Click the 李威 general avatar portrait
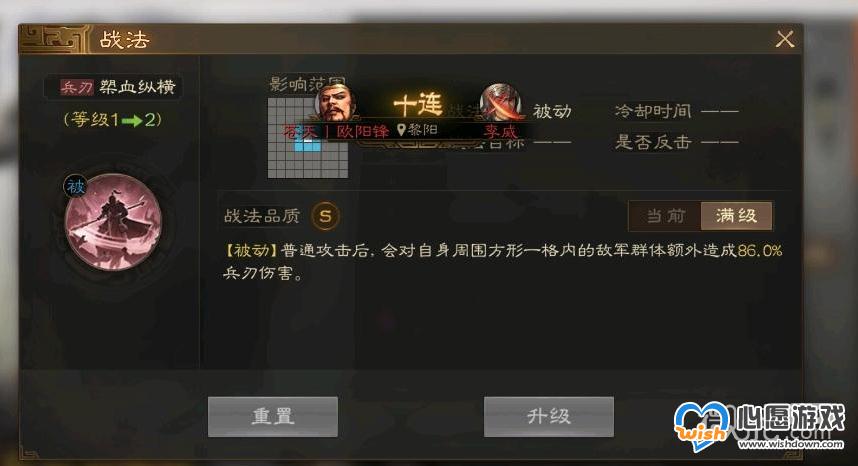The width and height of the screenshot is (858, 466). pos(499,102)
